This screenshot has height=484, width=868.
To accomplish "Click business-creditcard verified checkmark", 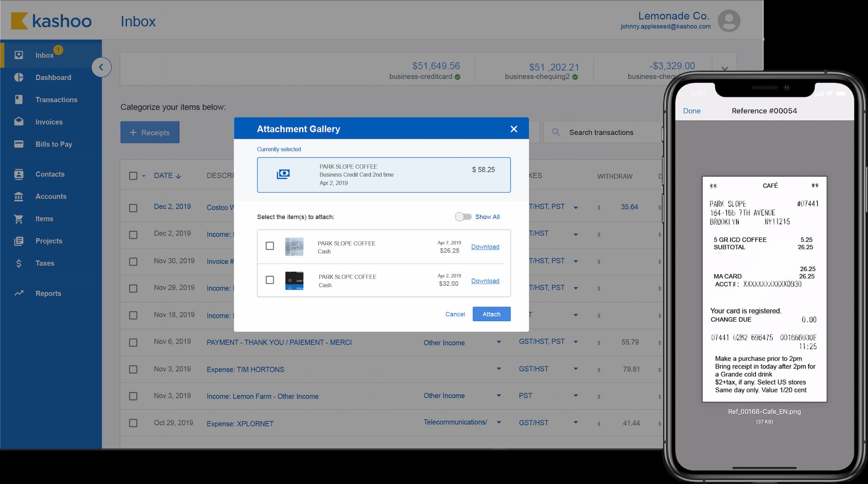I will point(457,77).
